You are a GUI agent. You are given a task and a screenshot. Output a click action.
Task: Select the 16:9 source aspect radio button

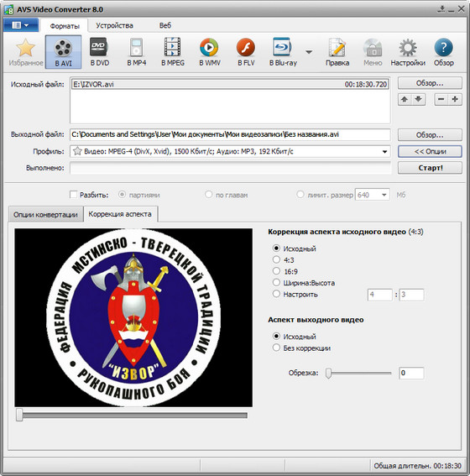(x=276, y=271)
